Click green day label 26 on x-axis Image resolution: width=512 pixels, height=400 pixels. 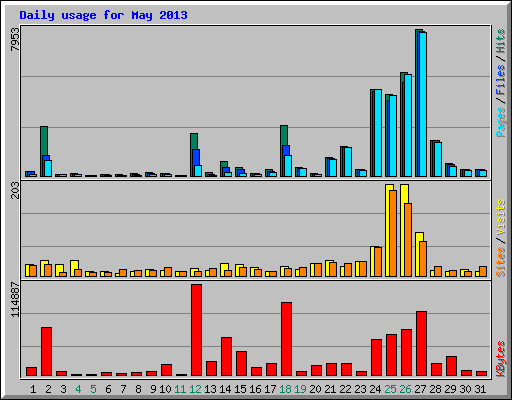click(x=405, y=389)
